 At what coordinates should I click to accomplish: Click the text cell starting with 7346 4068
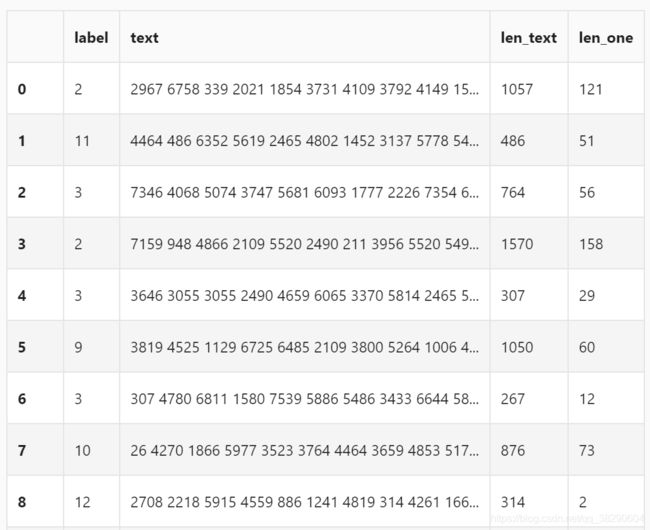coord(305,192)
